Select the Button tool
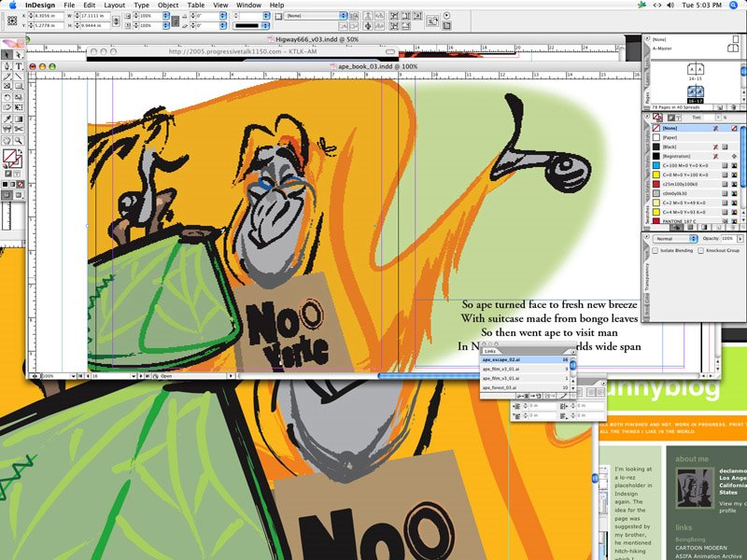The width and height of the screenshot is (747, 560). (7, 129)
